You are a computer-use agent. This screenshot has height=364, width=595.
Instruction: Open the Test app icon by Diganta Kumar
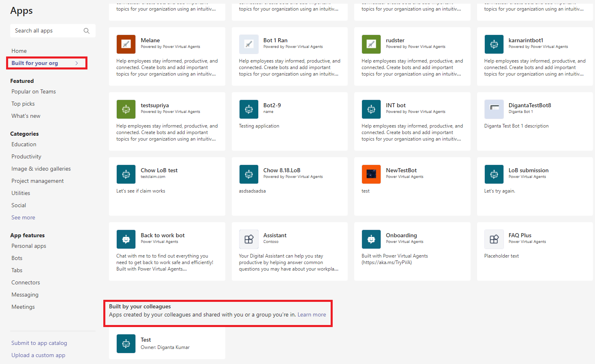pyautogui.click(x=126, y=344)
